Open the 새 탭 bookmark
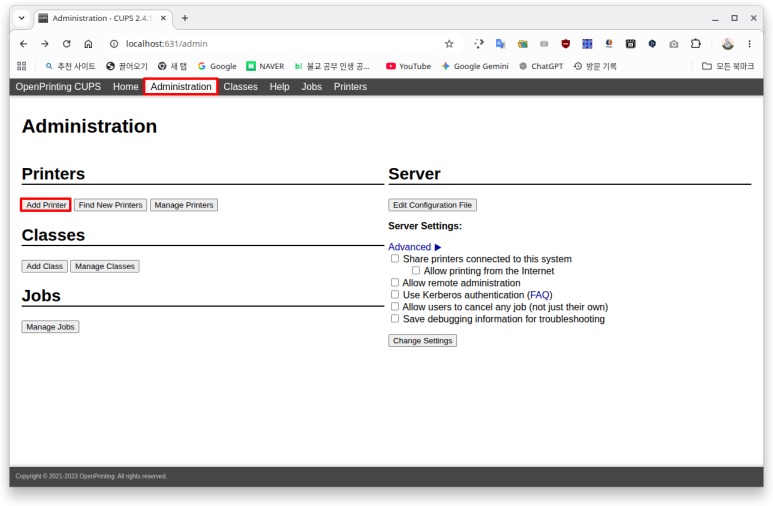Image resolution: width=773 pixels, height=506 pixels. tap(173, 66)
